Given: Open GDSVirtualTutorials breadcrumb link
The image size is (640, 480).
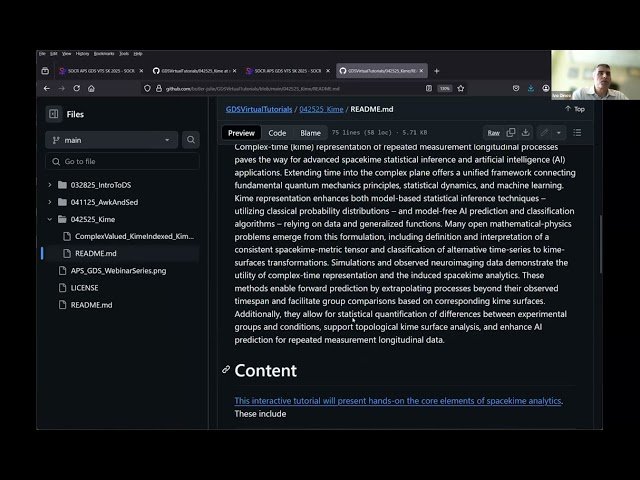Looking at the screenshot, I should pyautogui.click(x=259, y=109).
